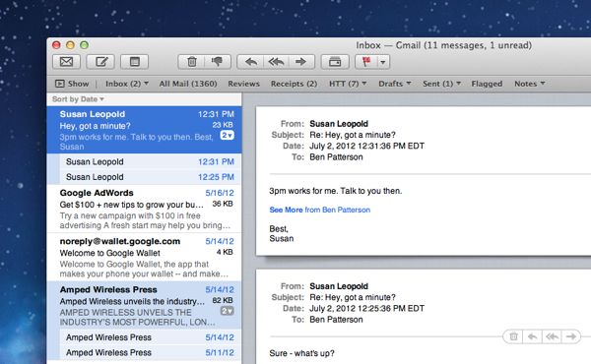Viewport: 591px width, 364px height.
Task: Collapse Susan Leopold thread count badge
Action: [228, 136]
